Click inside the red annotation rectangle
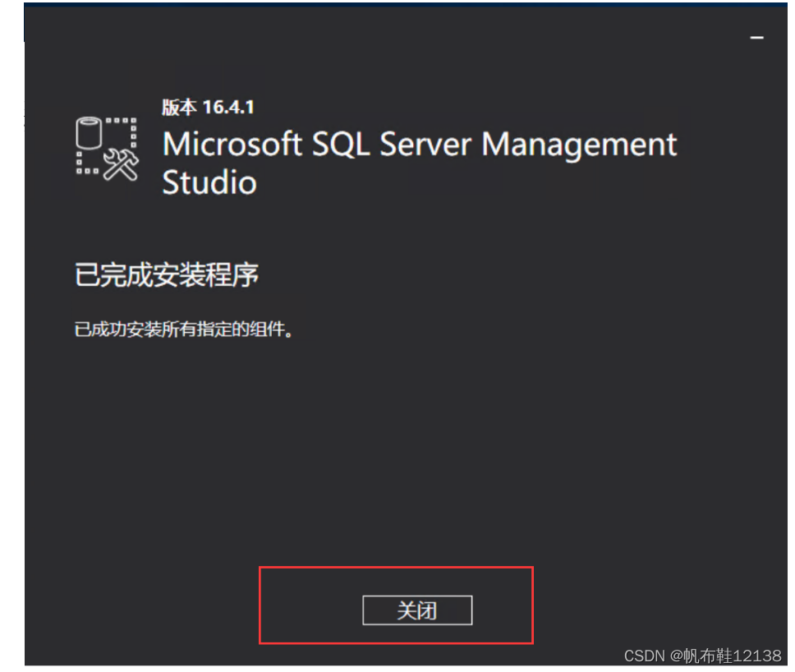 coord(397,605)
